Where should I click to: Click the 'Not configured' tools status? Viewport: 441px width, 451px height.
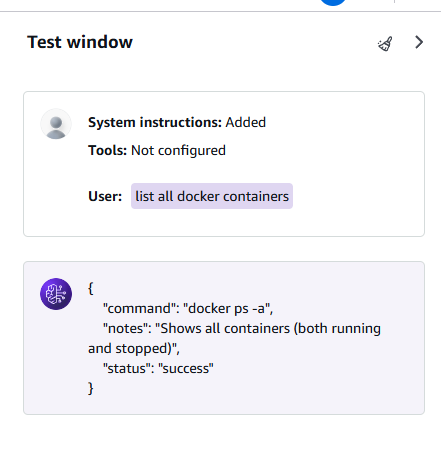(178, 151)
